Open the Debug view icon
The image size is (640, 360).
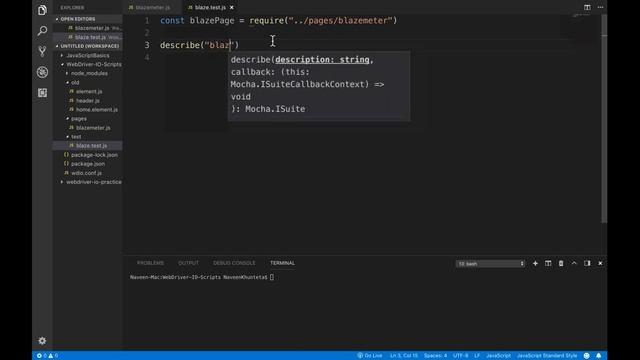tap(42, 72)
